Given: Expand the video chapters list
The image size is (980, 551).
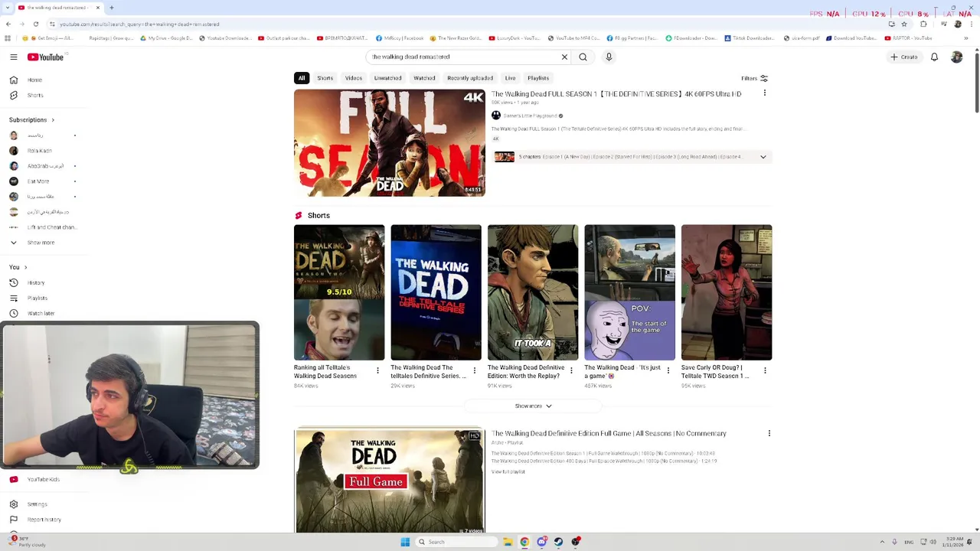Looking at the screenshot, I should [x=763, y=157].
